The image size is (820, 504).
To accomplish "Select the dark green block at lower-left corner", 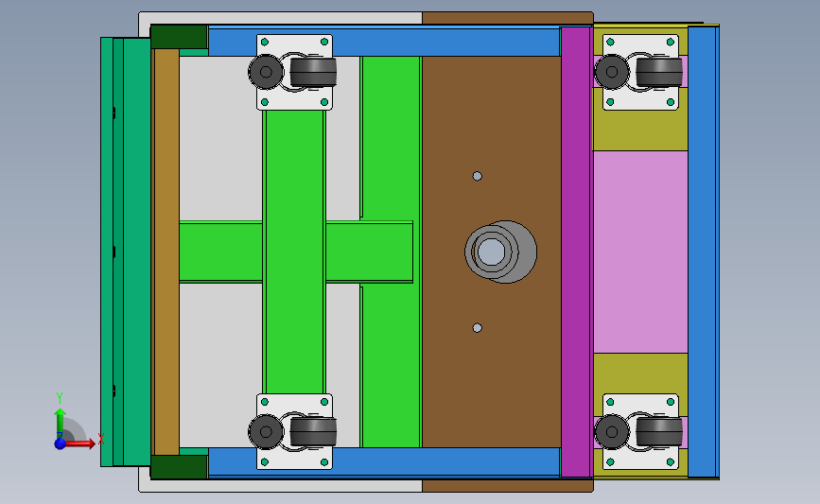I will (179, 467).
